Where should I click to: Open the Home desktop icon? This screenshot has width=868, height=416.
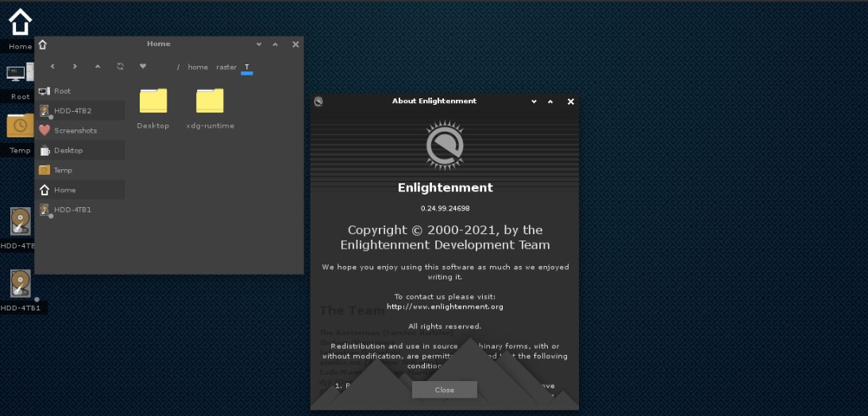(x=20, y=22)
